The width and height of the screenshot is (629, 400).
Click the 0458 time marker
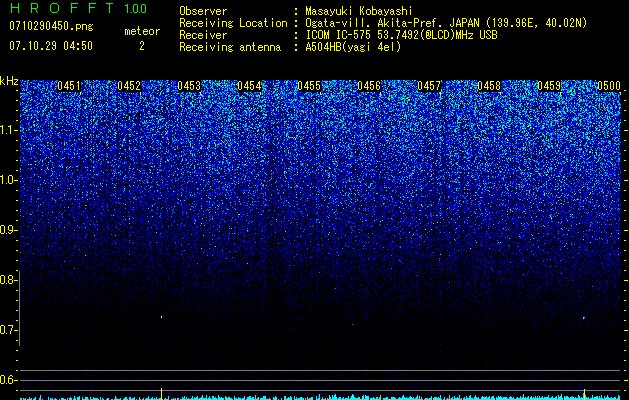point(489,86)
